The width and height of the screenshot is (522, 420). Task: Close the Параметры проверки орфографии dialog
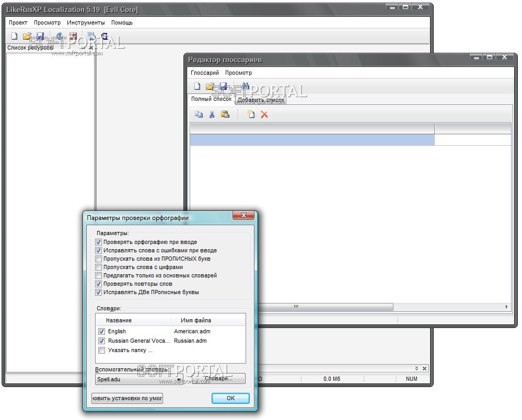coord(243,215)
